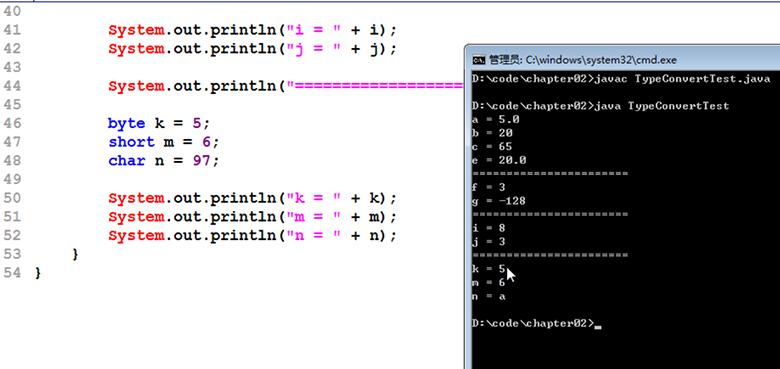Image resolution: width=780 pixels, height=369 pixels.
Task: Click the equals-sign string on line 44
Action: tap(374, 87)
